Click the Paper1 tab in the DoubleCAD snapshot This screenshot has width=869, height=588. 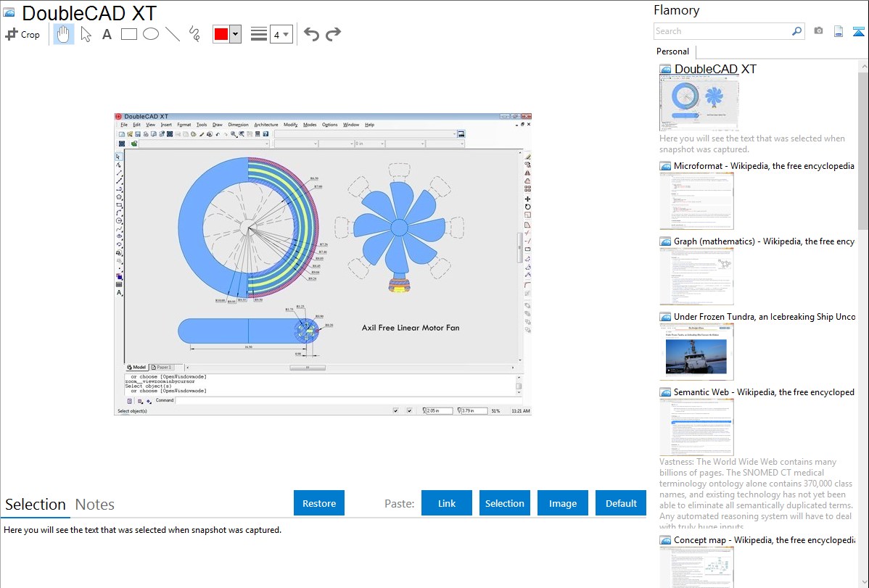(x=161, y=368)
